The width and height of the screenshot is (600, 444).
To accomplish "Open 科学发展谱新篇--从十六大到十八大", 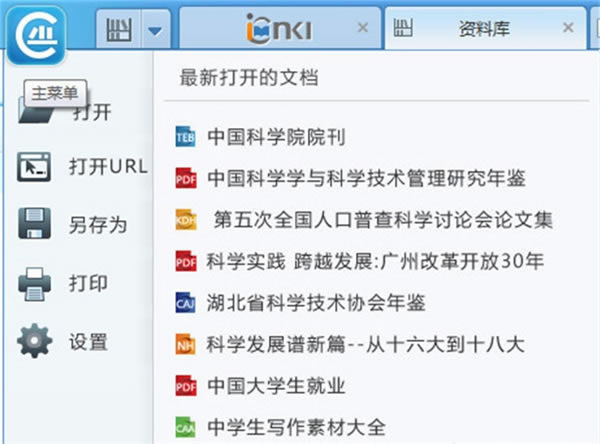I will click(x=365, y=344).
